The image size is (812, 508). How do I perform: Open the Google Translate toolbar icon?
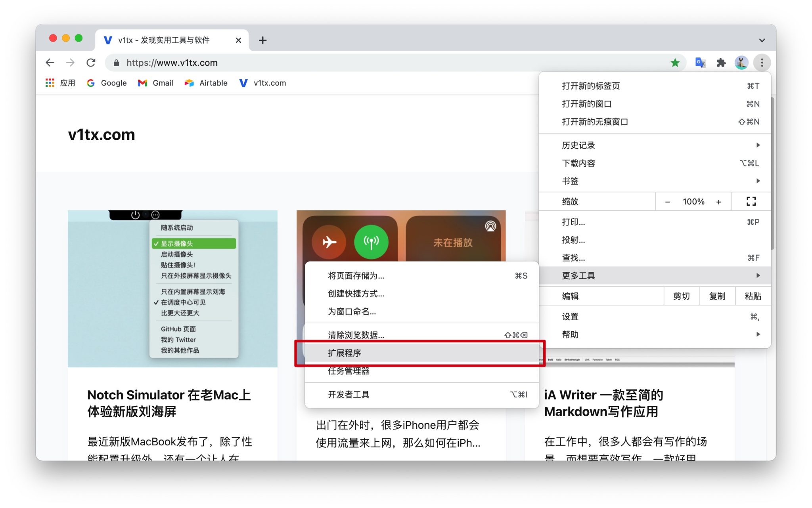coord(700,63)
